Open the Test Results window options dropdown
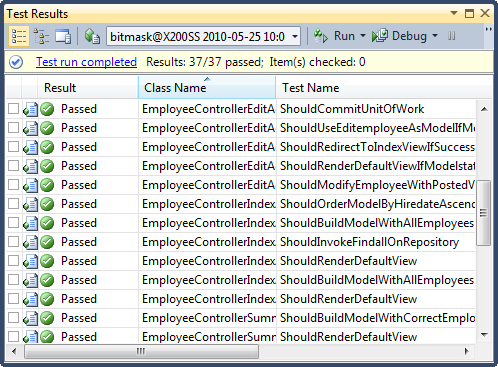498x367 pixels. 454,13
